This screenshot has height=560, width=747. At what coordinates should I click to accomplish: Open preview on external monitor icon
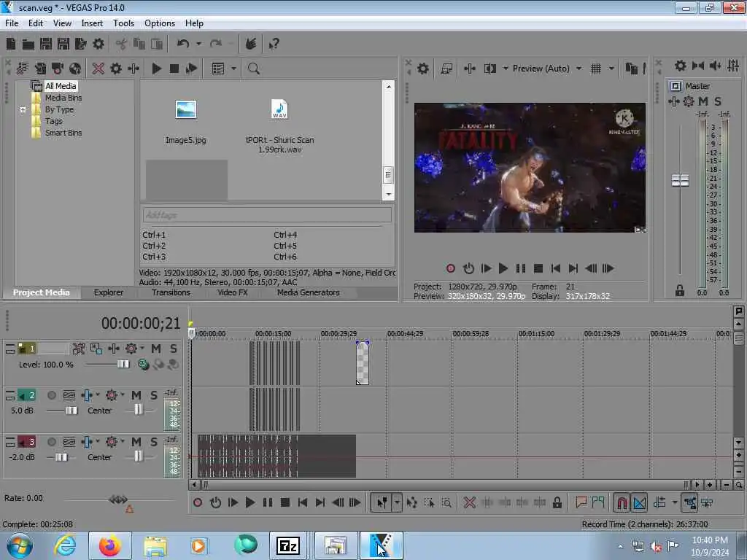click(446, 69)
